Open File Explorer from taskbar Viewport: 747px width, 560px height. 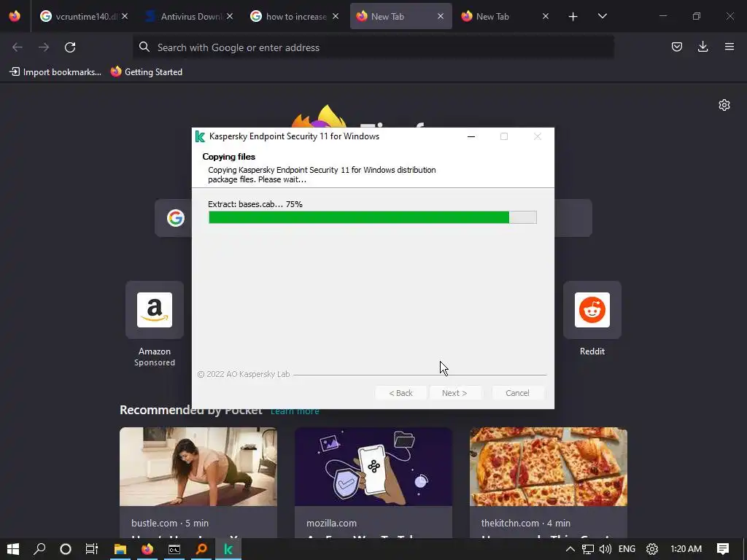pos(120,549)
